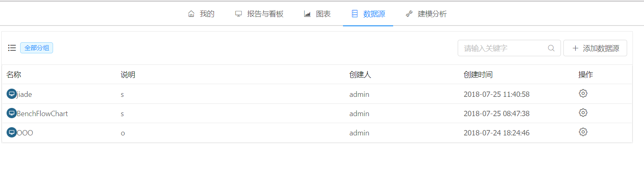
Task: Switch to the 我的 tab
Action: pos(201,14)
